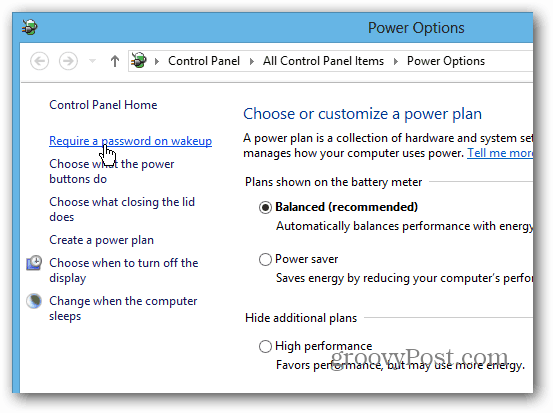This screenshot has width=553, height=413.
Task: Go forward with the Forward arrow
Action: [x=68, y=61]
